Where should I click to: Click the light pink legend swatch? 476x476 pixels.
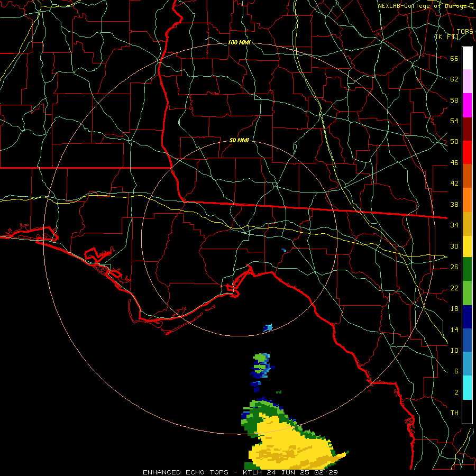pyautogui.click(x=467, y=81)
